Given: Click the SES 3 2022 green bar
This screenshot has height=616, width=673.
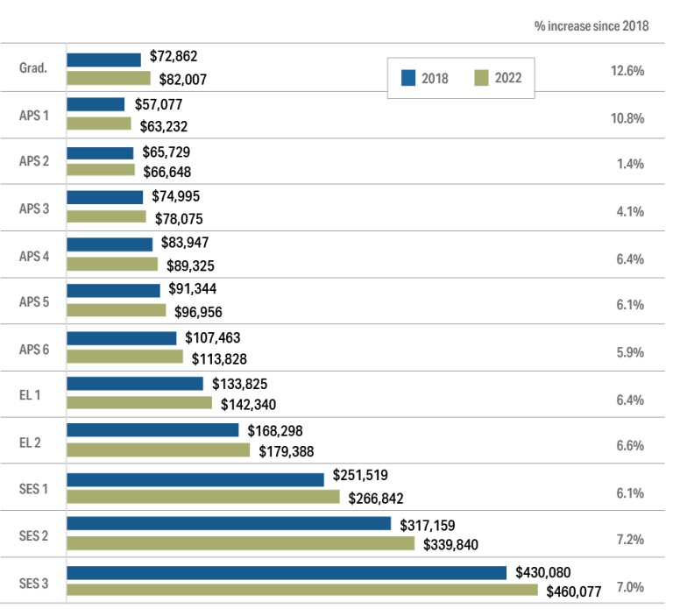Looking at the screenshot, I should (x=302, y=591).
